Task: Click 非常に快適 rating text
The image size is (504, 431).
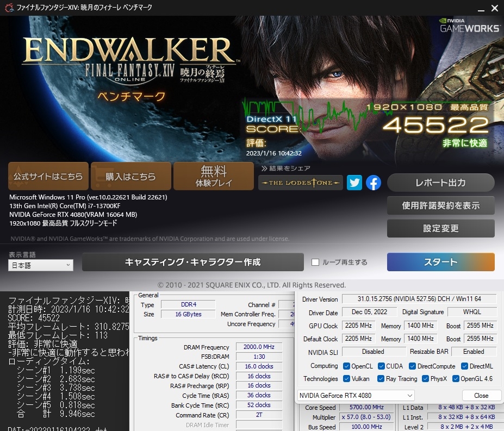Action: coord(465,143)
